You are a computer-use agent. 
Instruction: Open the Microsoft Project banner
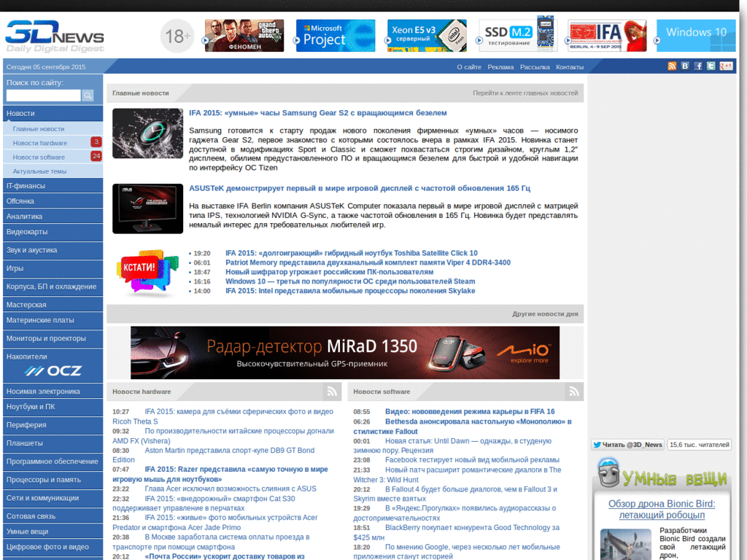(336, 36)
